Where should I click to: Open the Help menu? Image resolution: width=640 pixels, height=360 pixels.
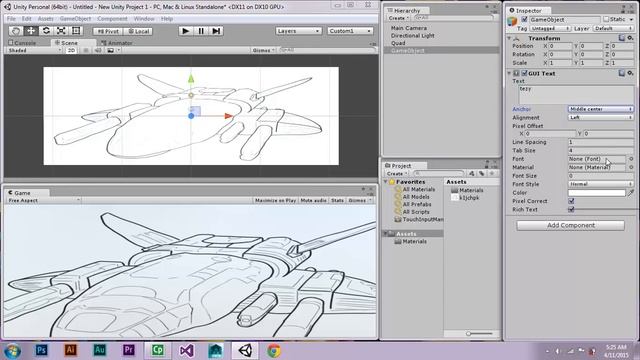point(167,19)
